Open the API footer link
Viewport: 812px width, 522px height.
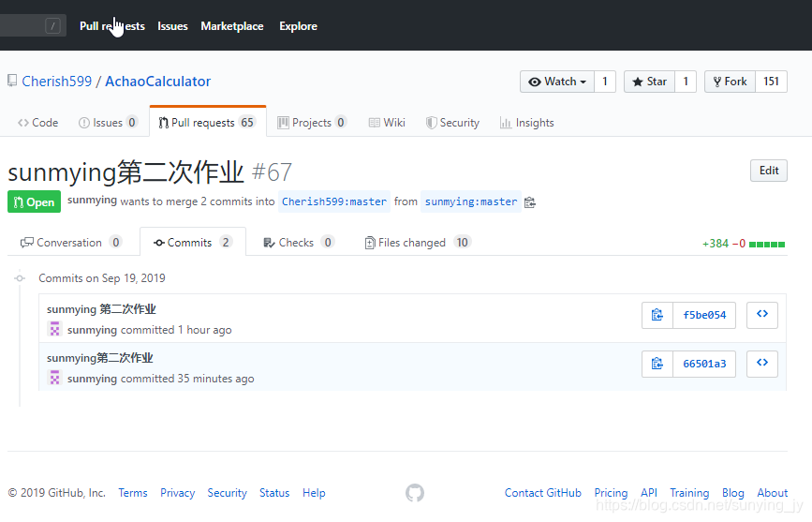click(649, 493)
